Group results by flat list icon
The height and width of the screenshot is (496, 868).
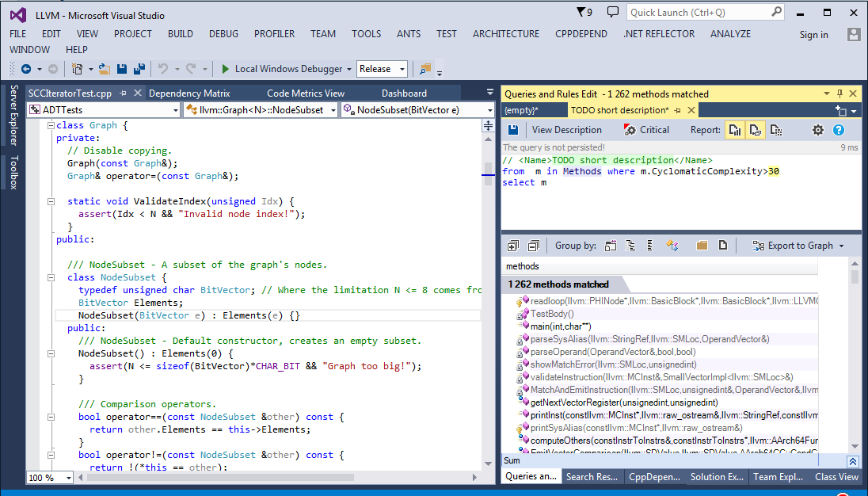pos(650,246)
